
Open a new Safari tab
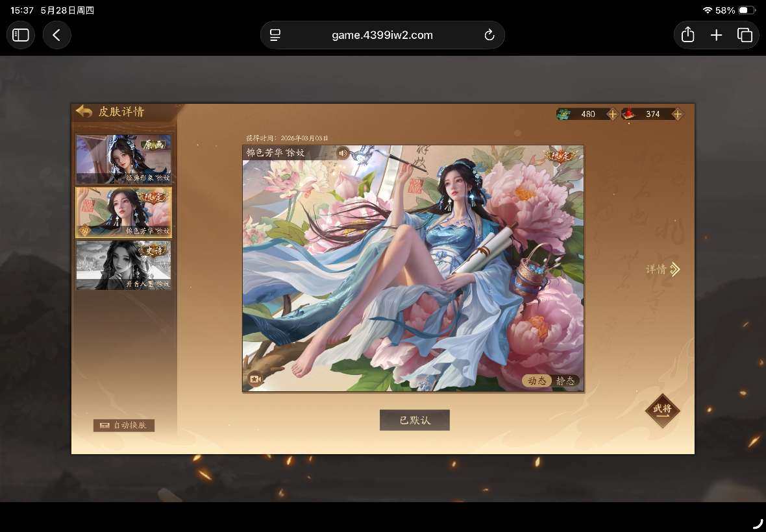tap(716, 35)
